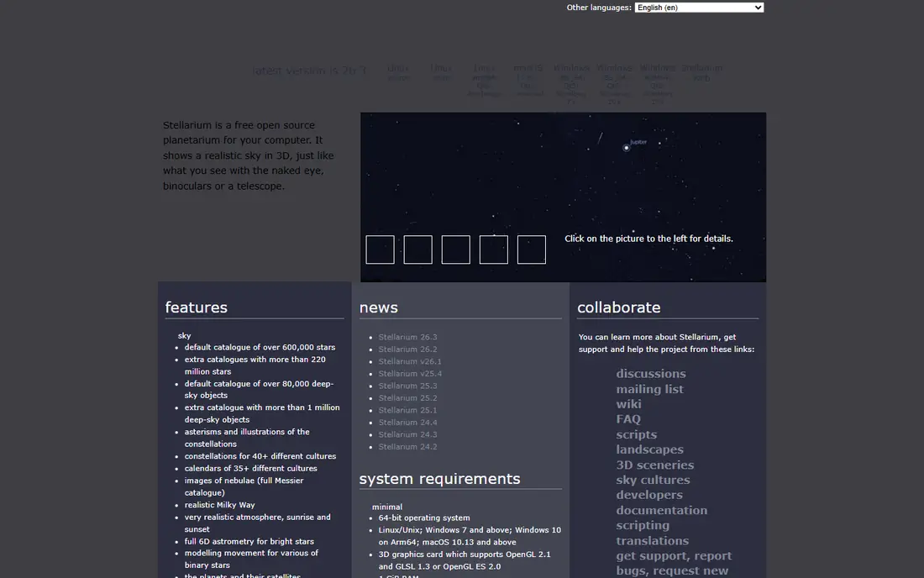Screen dimensions: 924x578
Task: Open the latest version release link
Action: pyautogui.click(x=309, y=71)
